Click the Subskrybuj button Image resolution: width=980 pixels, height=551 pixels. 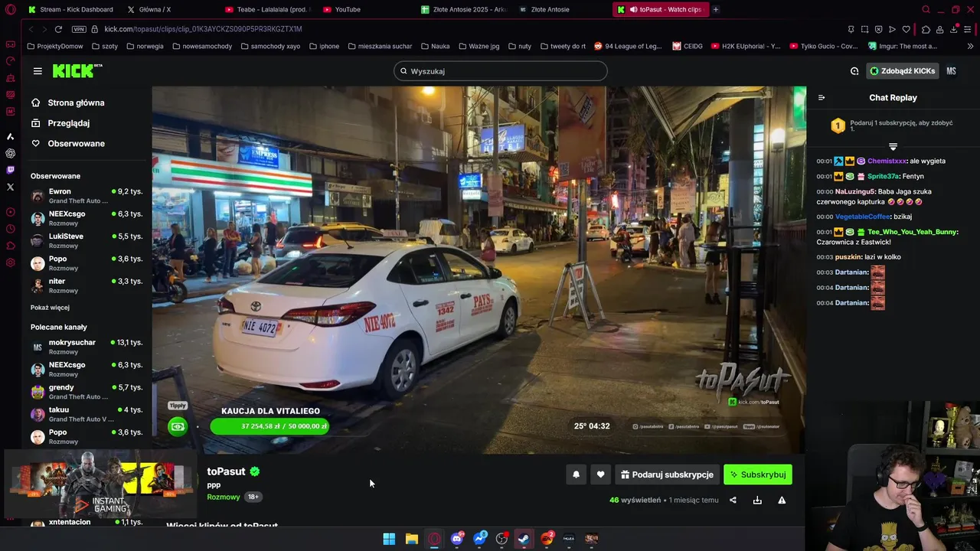(x=758, y=474)
